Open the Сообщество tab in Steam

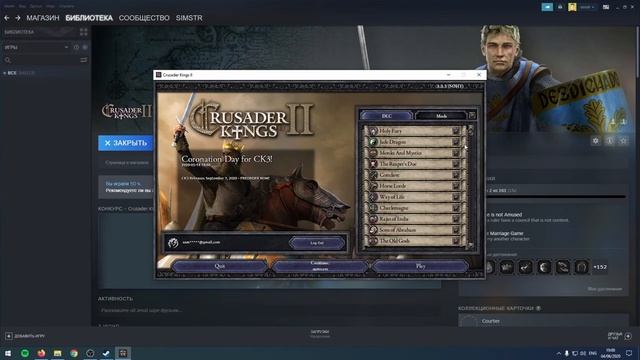pos(144,18)
